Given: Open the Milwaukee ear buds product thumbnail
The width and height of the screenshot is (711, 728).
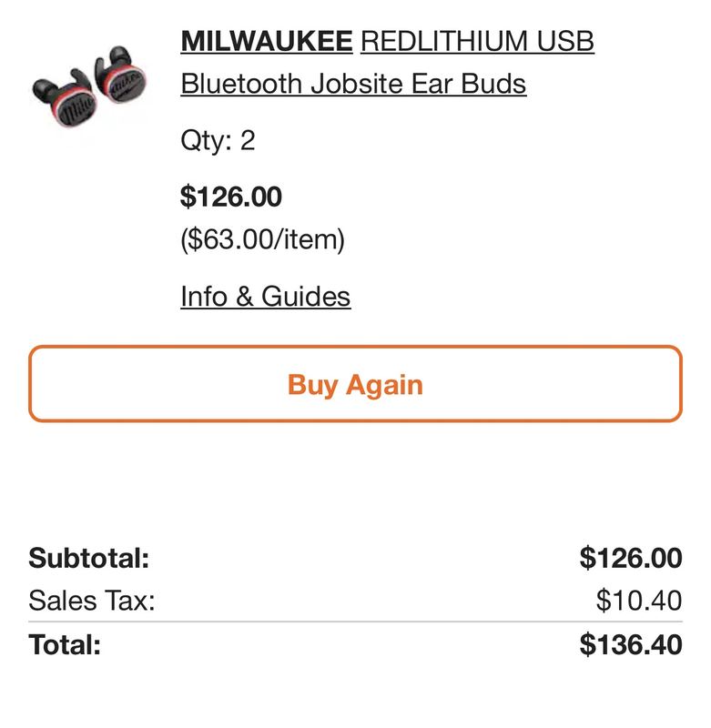Looking at the screenshot, I should click(x=89, y=86).
